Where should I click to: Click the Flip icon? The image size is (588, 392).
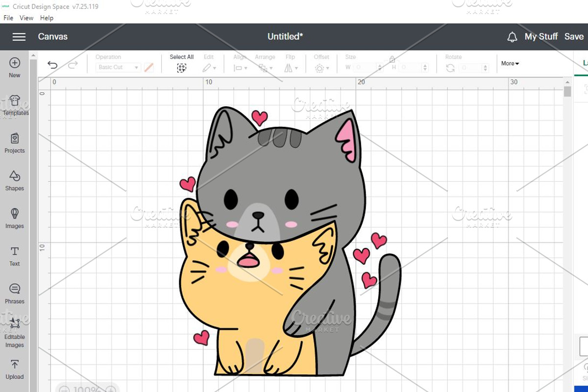coord(289,68)
